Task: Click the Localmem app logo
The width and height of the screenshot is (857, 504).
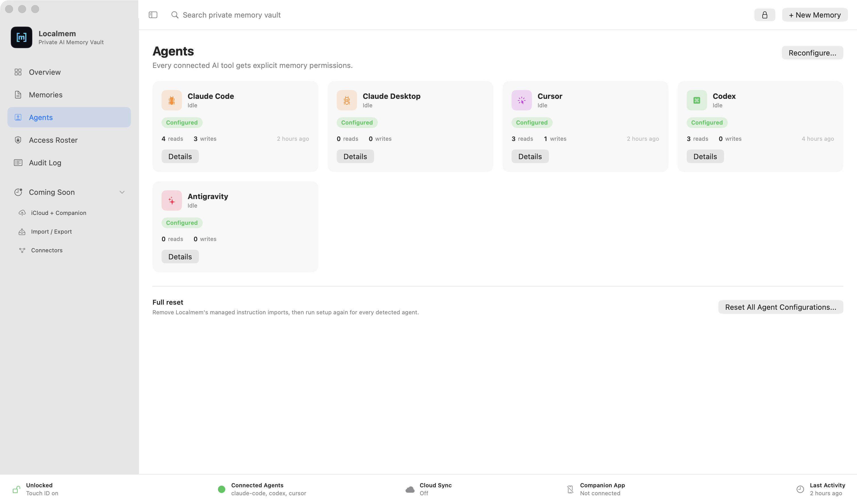Action: (x=22, y=37)
